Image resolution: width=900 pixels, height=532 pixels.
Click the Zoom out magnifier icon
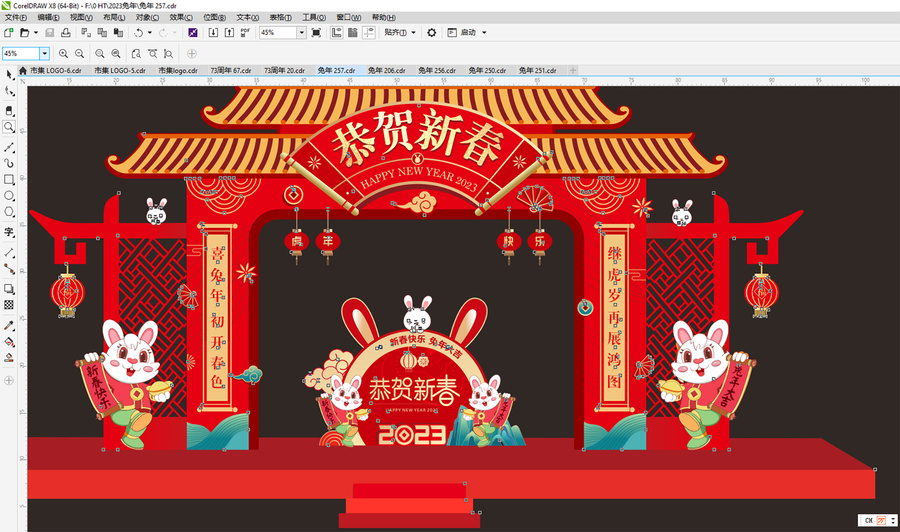(79, 53)
